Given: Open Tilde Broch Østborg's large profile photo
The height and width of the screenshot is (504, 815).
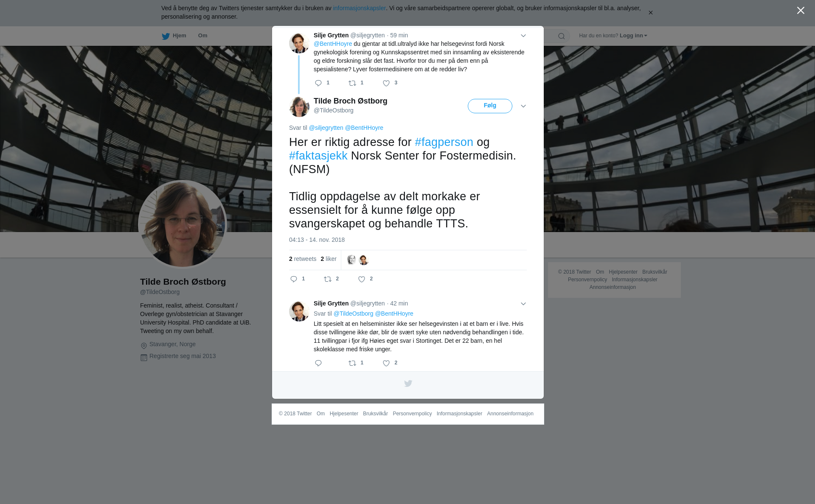Looking at the screenshot, I should click(x=183, y=224).
